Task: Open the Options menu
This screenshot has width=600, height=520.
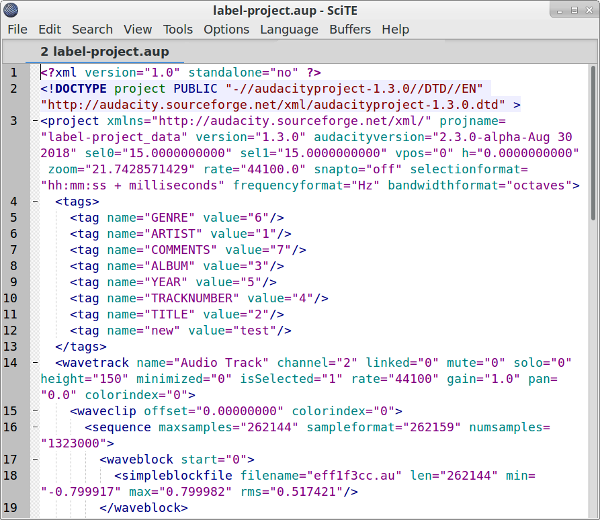Action: coord(226,29)
